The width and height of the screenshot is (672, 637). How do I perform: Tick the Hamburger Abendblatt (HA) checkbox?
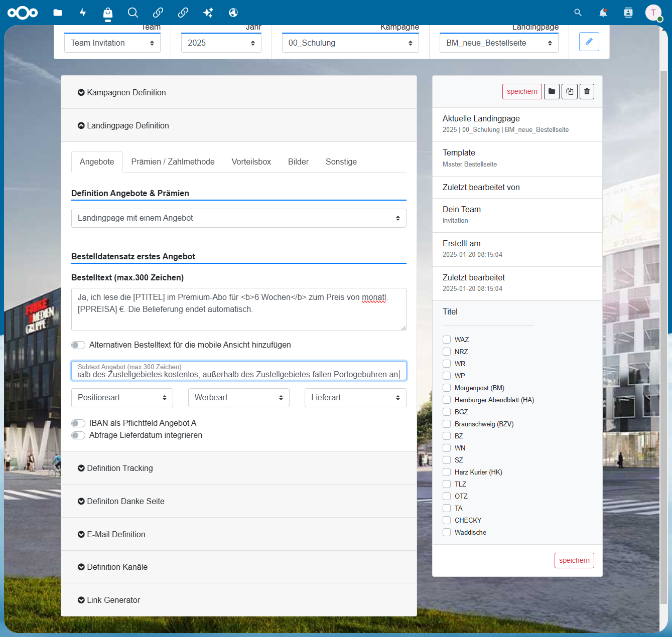(447, 400)
